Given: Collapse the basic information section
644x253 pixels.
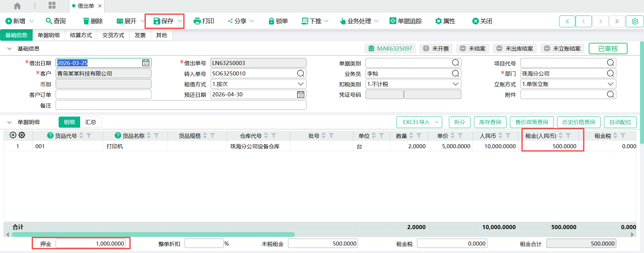Looking at the screenshot, I should tap(9, 49).
